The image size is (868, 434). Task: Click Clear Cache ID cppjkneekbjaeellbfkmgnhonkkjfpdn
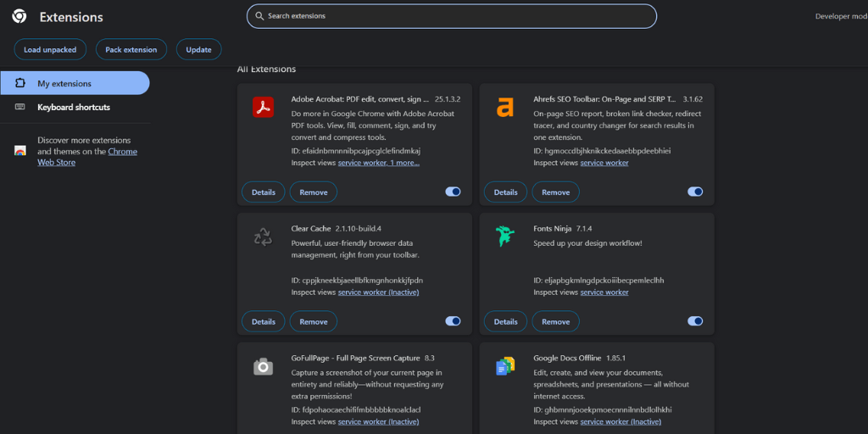point(357,280)
